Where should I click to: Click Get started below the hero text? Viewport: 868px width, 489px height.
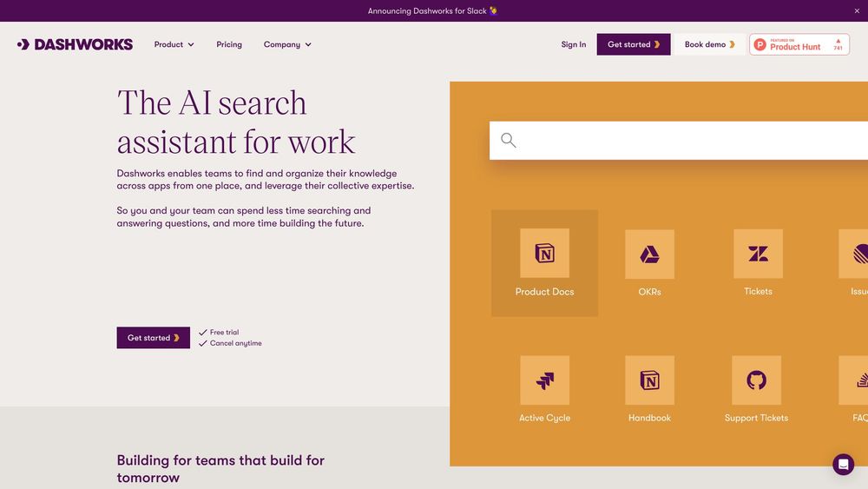pyautogui.click(x=154, y=338)
